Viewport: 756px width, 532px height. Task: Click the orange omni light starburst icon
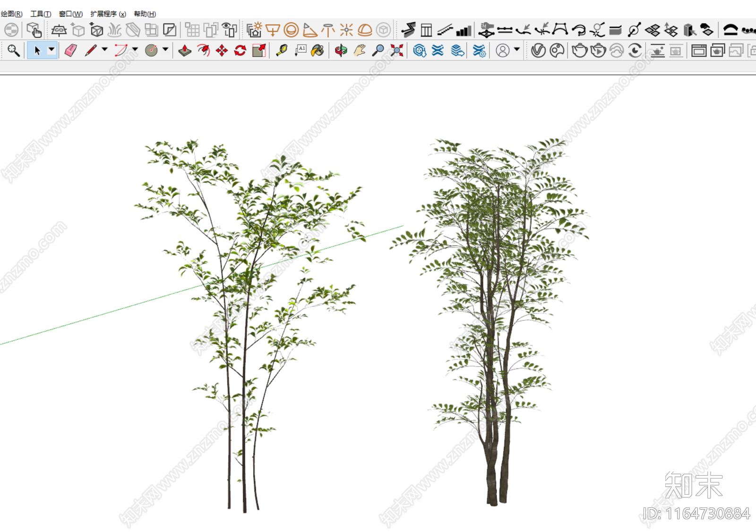[x=346, y=30]
